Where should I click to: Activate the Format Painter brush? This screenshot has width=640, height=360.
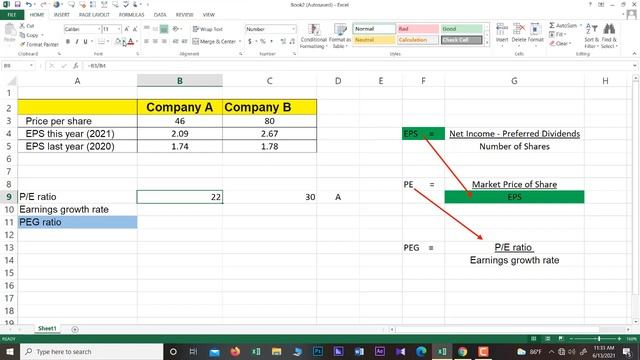22,44
